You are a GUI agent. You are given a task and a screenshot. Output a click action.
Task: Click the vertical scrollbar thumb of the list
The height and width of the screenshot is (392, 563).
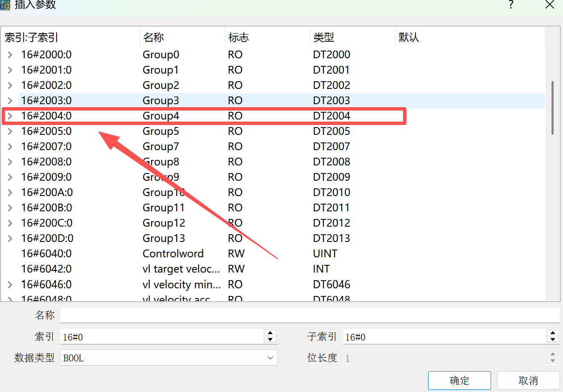point(552,108)
